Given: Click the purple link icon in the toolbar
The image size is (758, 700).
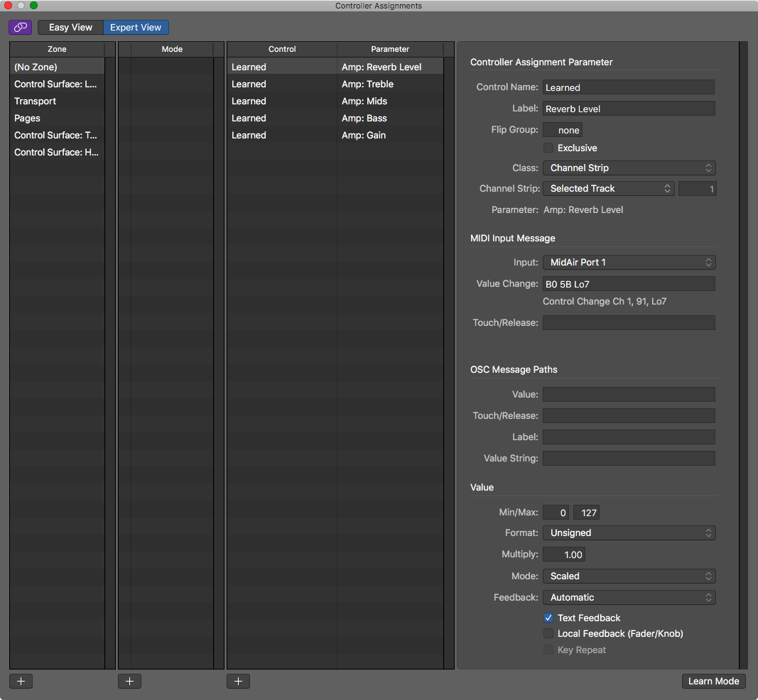Looking at the screenshot, I should (20, 27).
